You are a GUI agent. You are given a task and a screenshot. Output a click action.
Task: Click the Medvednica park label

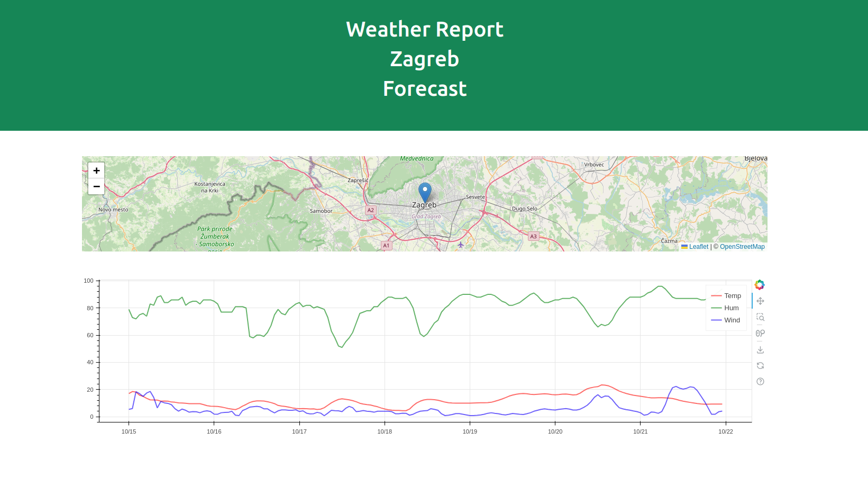coord(417,159)
